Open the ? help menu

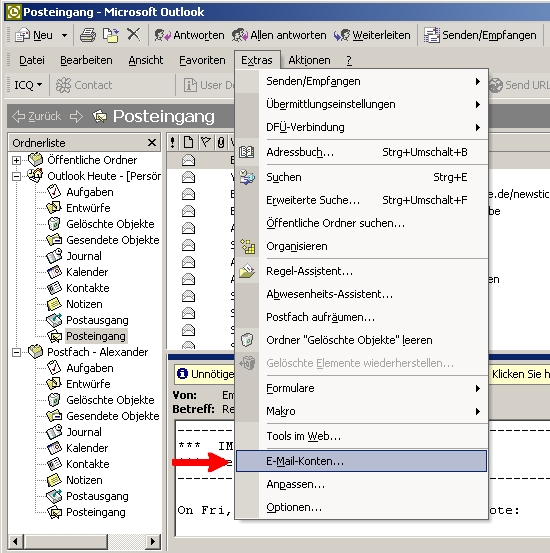point(349,60)
